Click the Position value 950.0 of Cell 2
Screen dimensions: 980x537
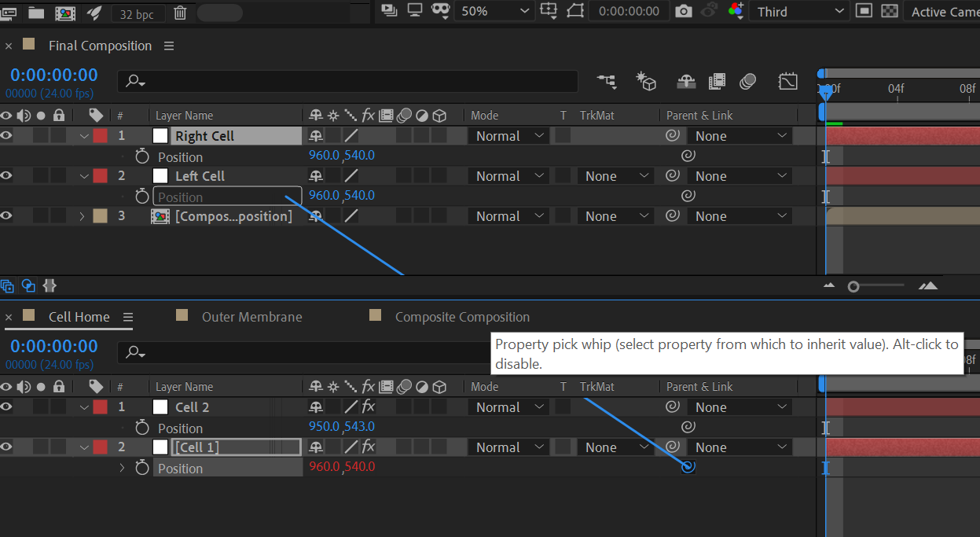pos(324,427)
